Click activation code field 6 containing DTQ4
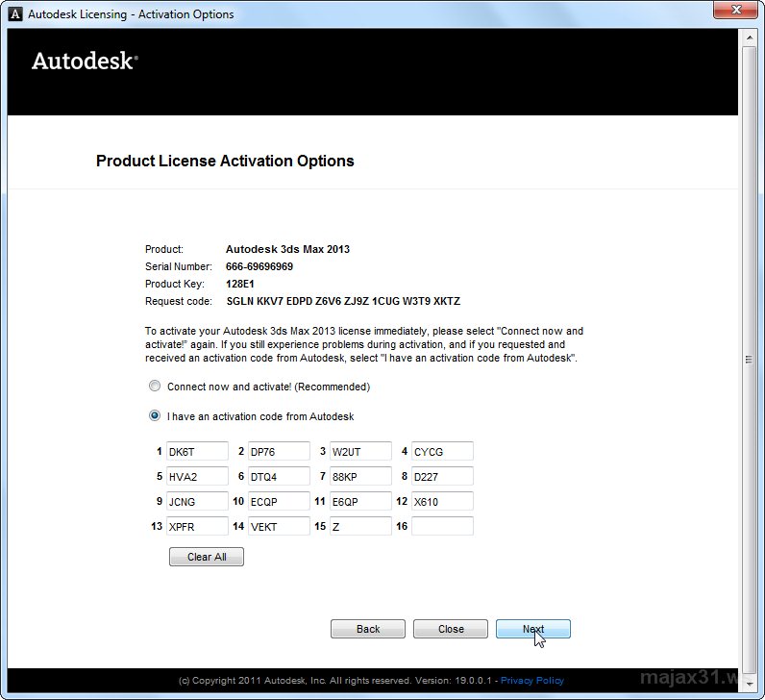The height and width of the screenshot is (700, 765). point(279,476)
